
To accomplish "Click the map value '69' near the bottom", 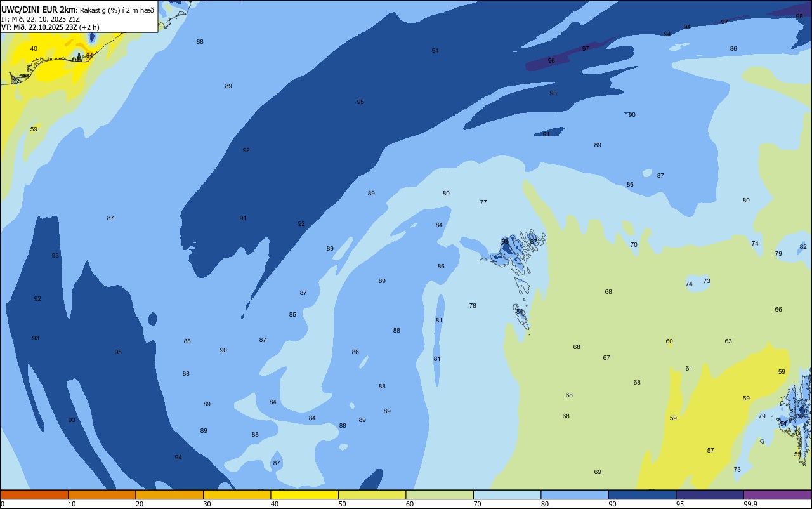I will pyautogui.click(x=598, y=472).
